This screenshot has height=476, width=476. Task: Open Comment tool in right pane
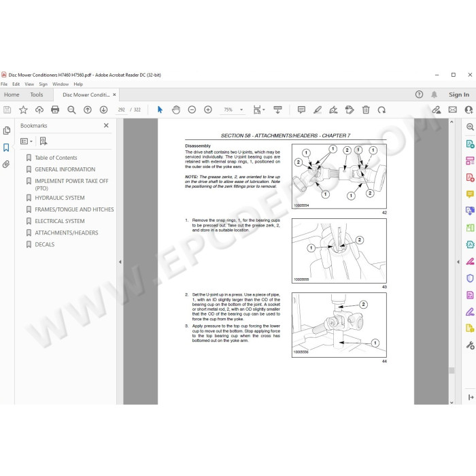tap(470, 194)
